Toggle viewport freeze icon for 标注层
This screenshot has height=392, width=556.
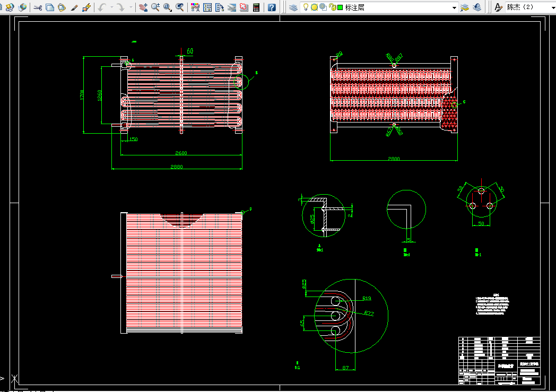323,7
